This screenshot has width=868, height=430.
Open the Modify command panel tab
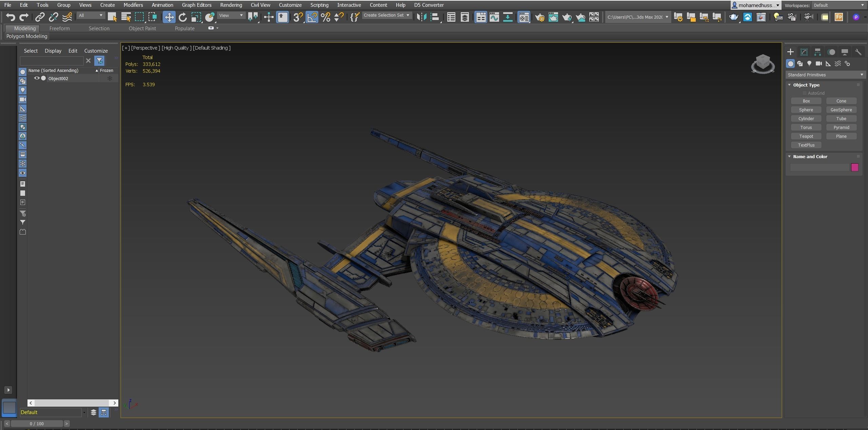[x=804, y=52]
